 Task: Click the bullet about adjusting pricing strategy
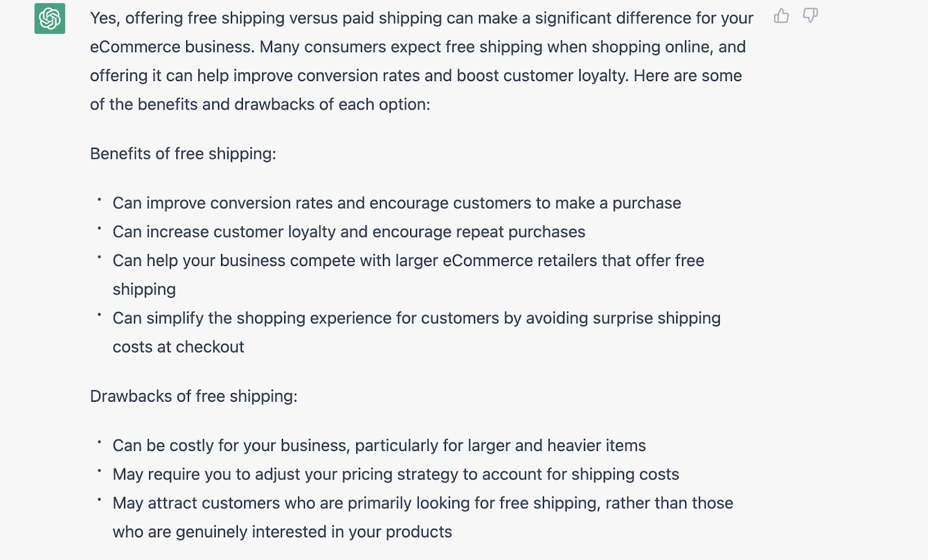pyautogui.click(x=396, y=474)
